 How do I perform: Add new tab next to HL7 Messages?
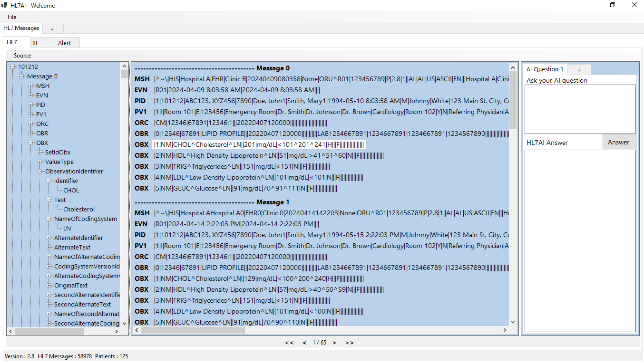[x=52, y=29]
